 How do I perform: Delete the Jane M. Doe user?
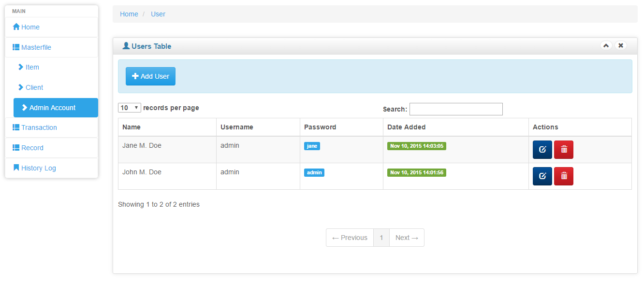coord(563,150)
